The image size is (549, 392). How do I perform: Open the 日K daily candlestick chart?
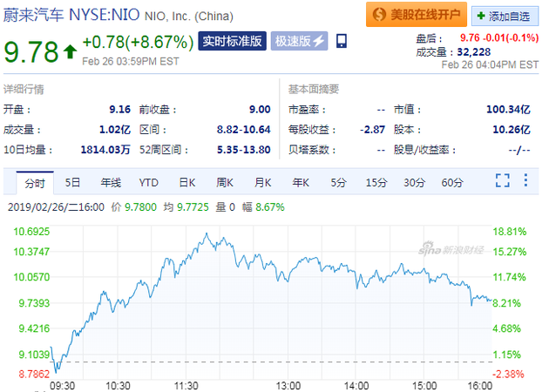186,182
